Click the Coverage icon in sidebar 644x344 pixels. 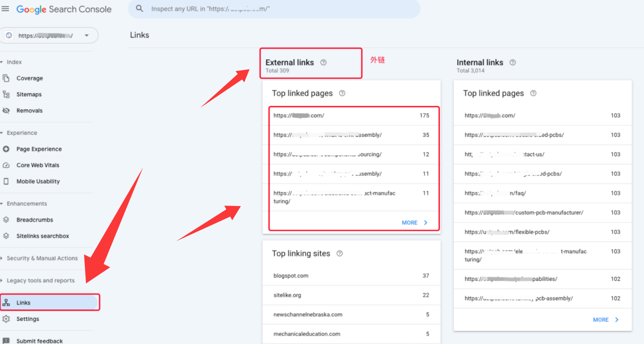click(x=6, y=78)
